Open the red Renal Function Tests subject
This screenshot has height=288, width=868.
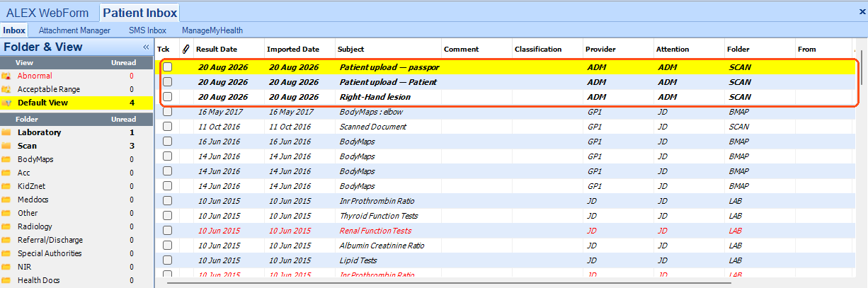[375, 231]
